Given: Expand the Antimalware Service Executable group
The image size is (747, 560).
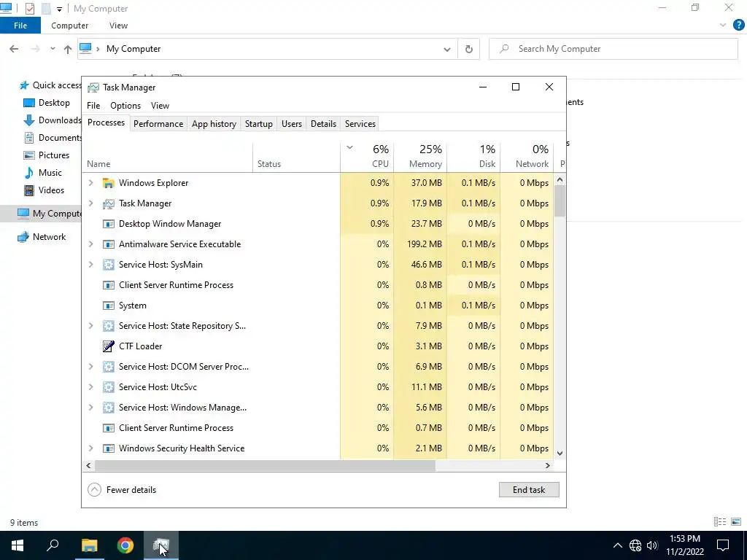Looking at the screenshot, I should (91, 244).
